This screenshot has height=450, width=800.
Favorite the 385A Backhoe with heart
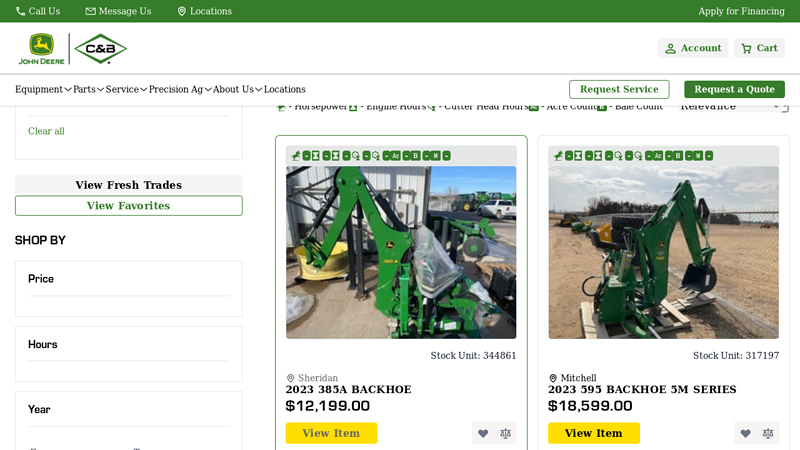tap(483, 433)
